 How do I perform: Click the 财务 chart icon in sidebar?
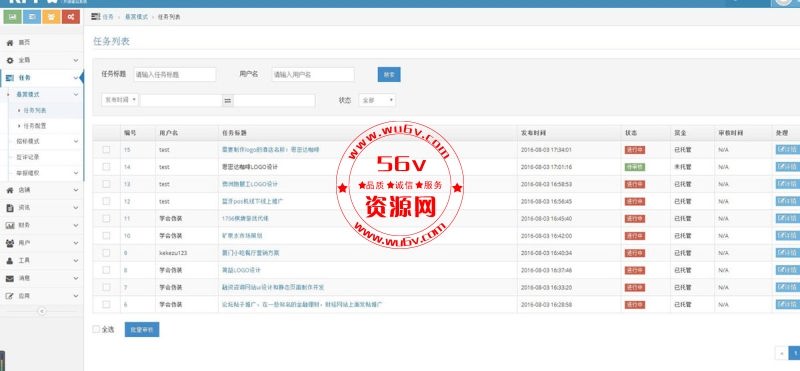[x=10, y=225]
